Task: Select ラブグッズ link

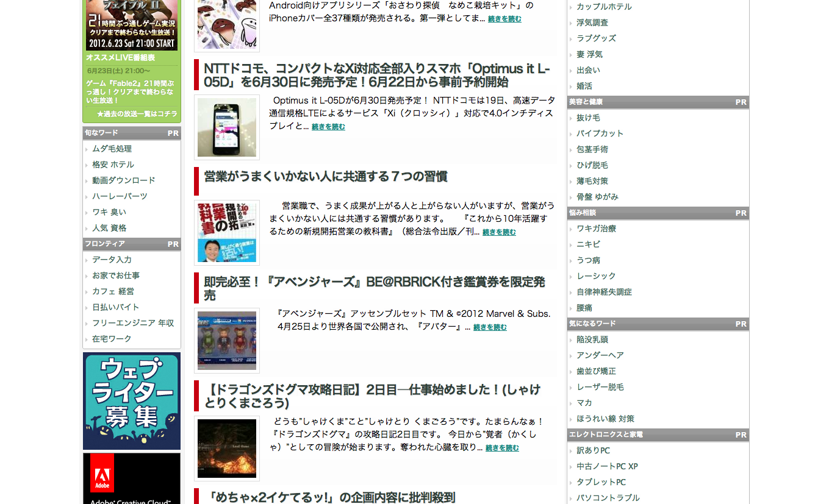Action: [596, 38]
